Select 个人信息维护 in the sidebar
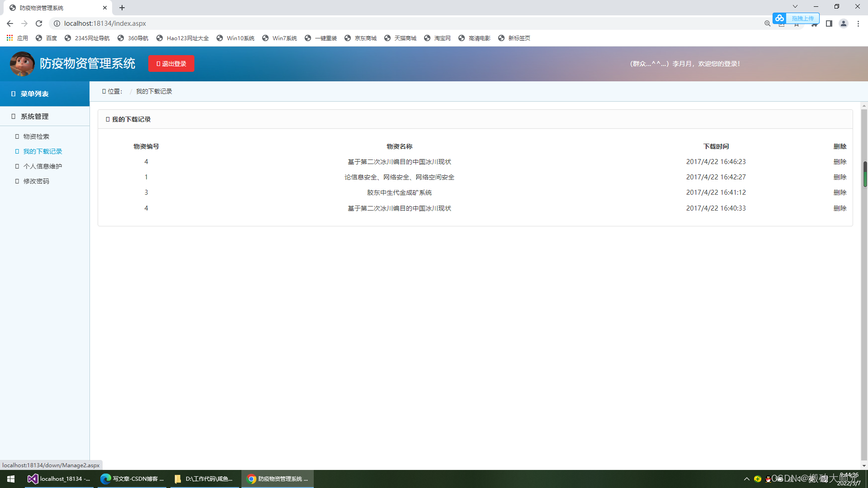Image resolution: width=868 pixels, height=488 pixels. [42, 166]
